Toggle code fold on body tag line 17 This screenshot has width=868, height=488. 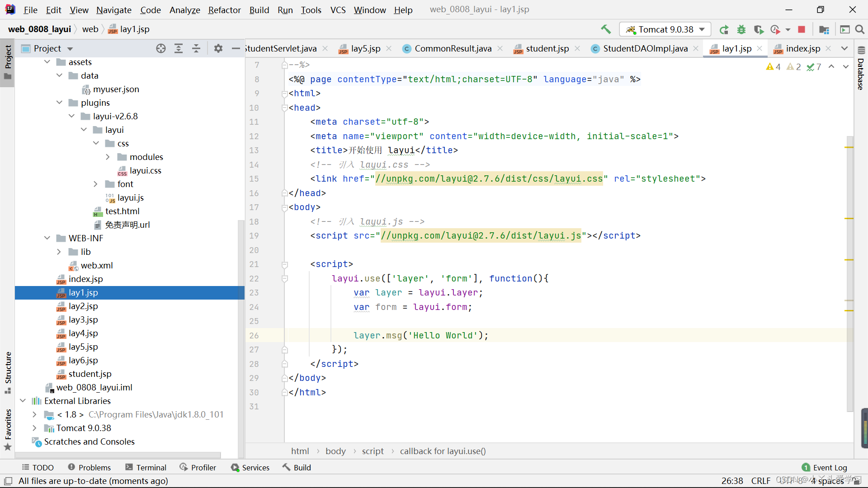click(285, 207)
